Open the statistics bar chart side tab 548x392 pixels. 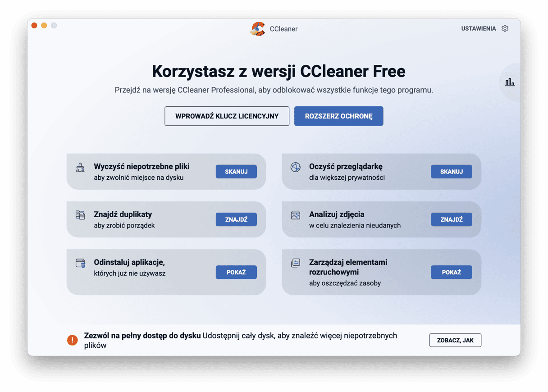[510, 82]
